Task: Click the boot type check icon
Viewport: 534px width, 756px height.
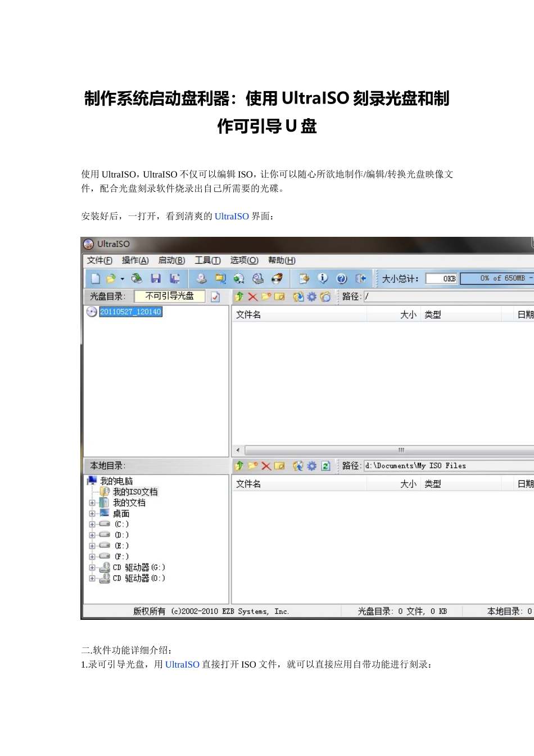Action: point(215,296)
